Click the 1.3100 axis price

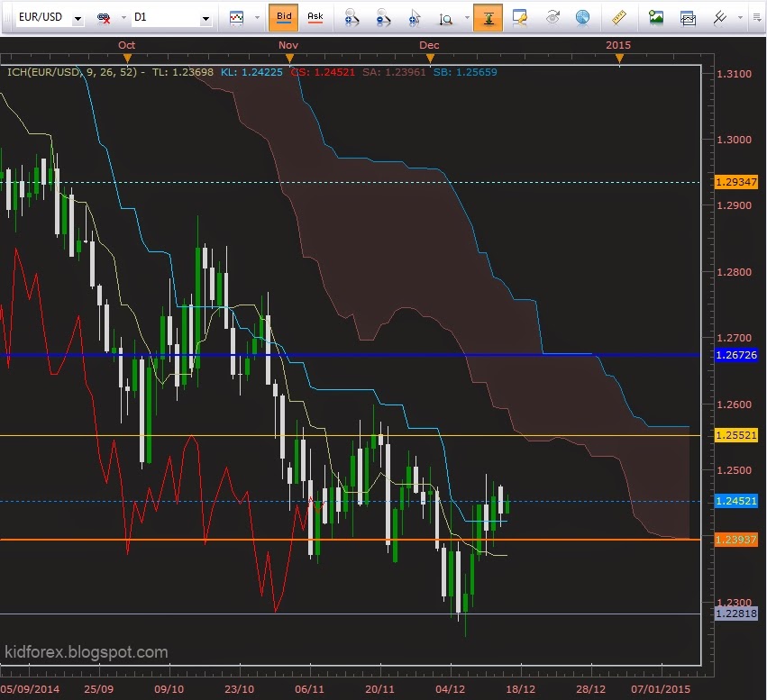tap(734, 74)
